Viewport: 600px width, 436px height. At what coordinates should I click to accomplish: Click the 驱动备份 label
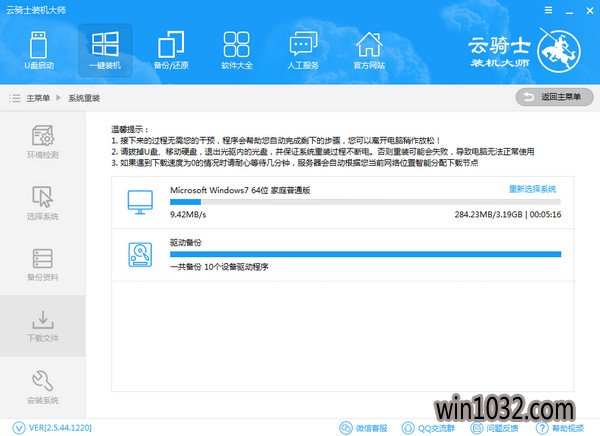tap(186, 242)
